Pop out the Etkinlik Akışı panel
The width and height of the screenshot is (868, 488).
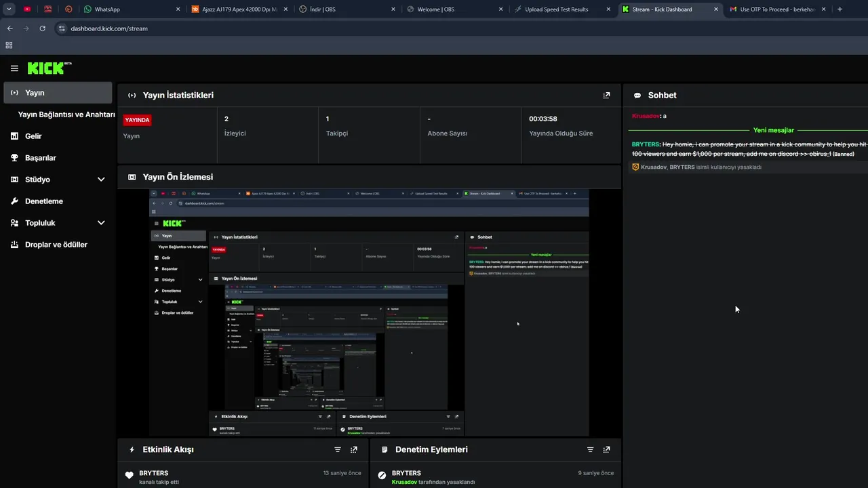(353, 449)
